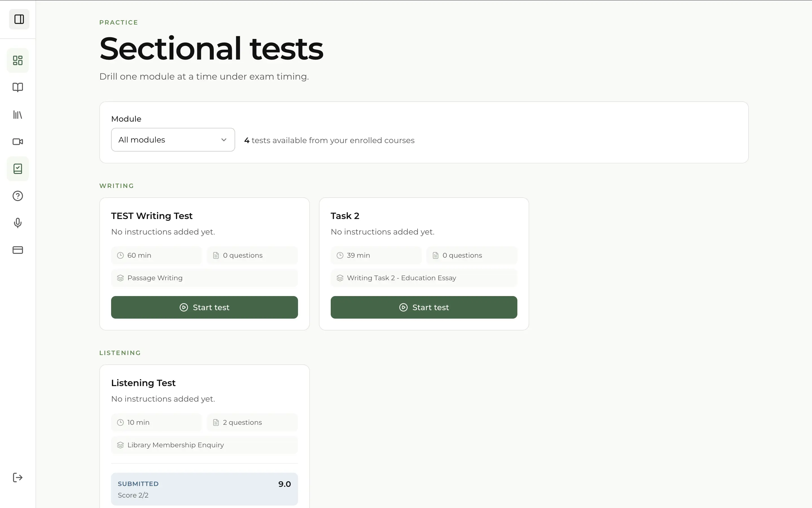
Task: Open the All modules dropdown
Action: point(173,140)
